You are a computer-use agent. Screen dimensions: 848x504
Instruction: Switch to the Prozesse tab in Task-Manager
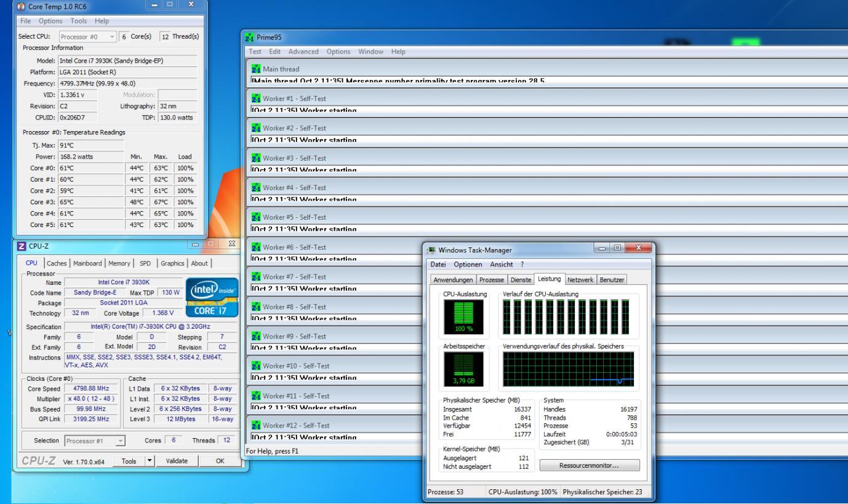(492, 280)
